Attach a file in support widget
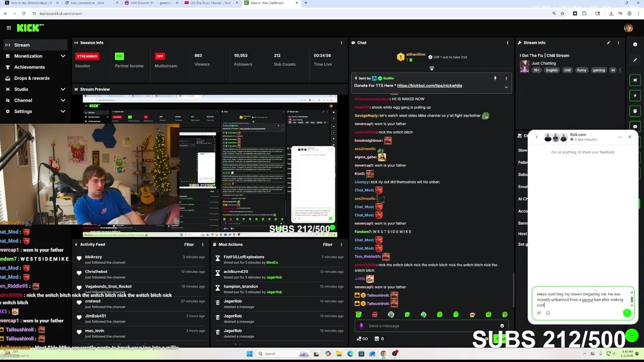 [539, 313]
